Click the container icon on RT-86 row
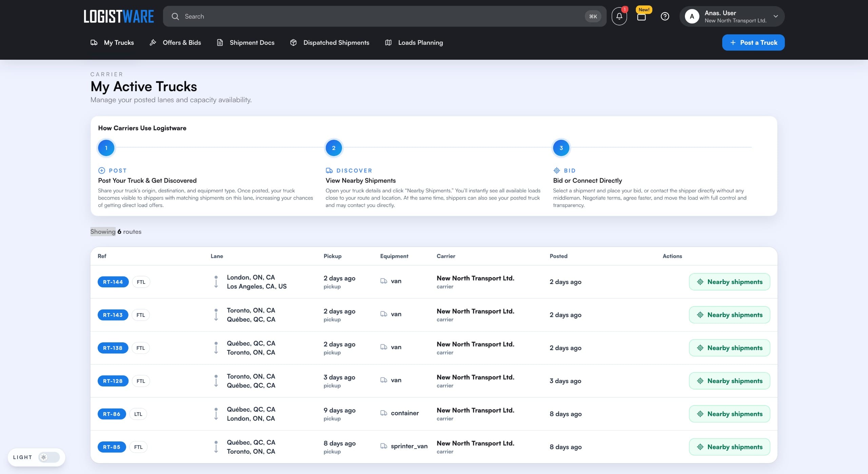868x474 pixels. pyautogui.click(x=383, y=413)
